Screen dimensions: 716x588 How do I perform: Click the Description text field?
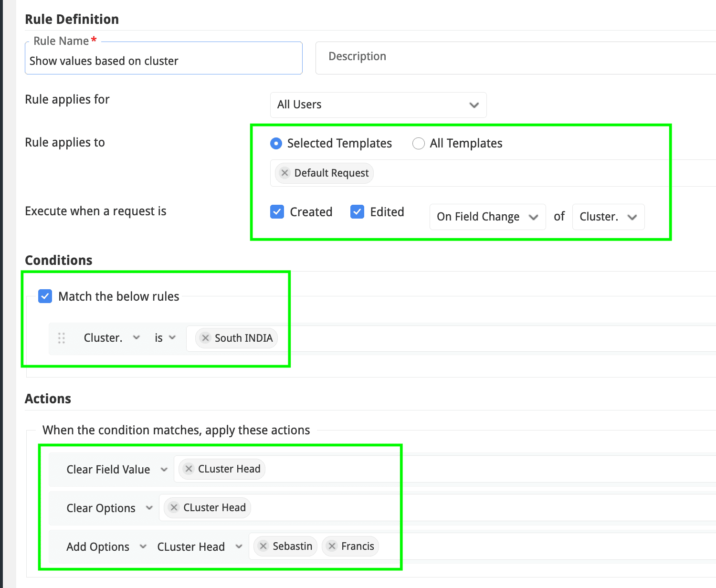516,57
